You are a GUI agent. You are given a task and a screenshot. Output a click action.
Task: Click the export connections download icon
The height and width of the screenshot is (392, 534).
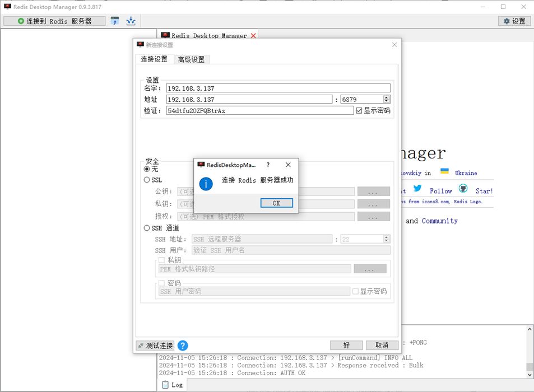131,21
